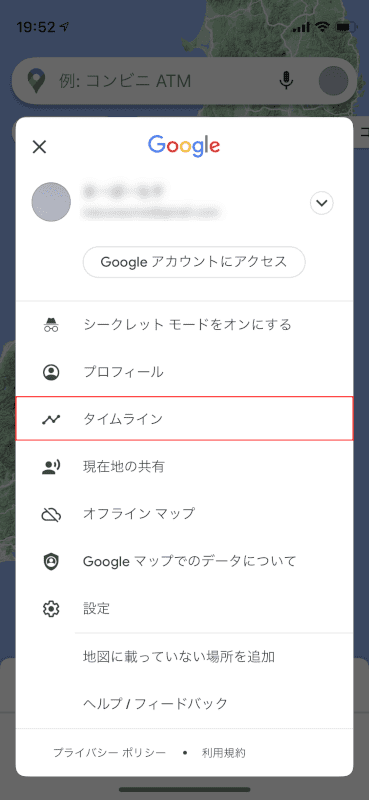Open the プライバシー ポリシー link
Viewport: 369px width, 800px height.
point(109,753)
